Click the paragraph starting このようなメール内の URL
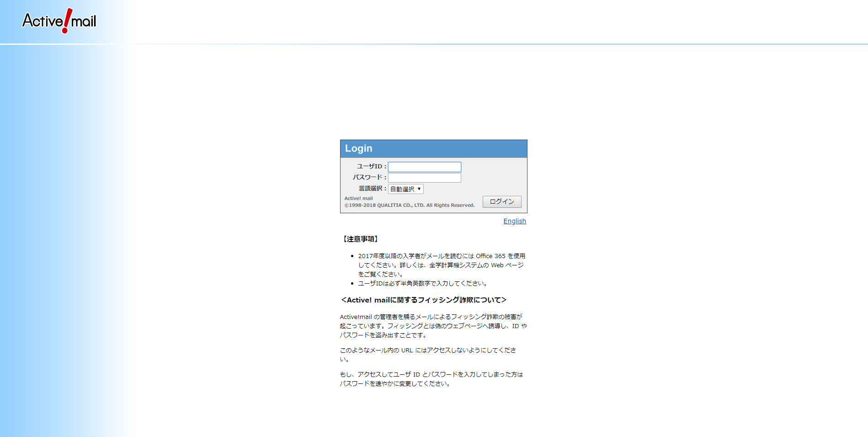 click(x=428, y=355)
